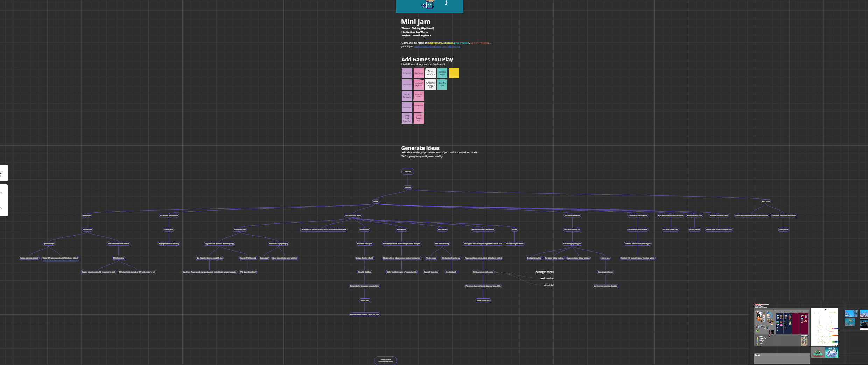The height and width of the screenshot is (365, 868).
Task: Click the blank yellow sticky note
Action: [454, 73]
